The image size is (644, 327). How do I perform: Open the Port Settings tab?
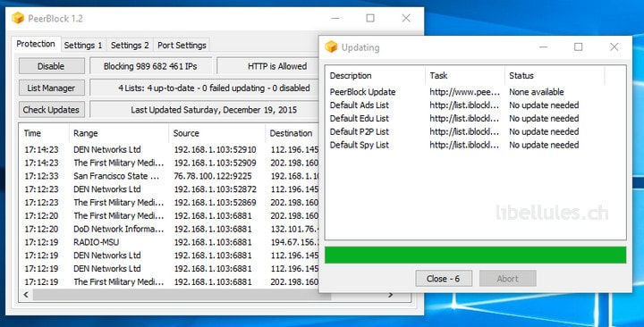182,46
